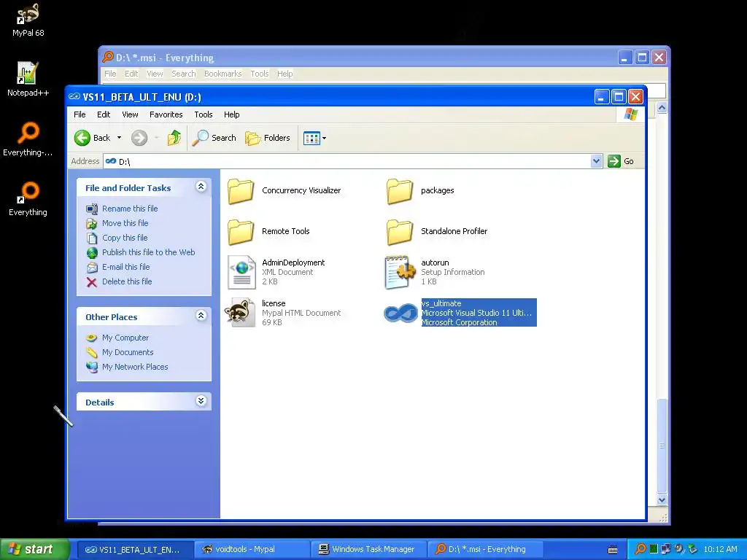Select the license HTML document raccoon icon
Image resolution: width=747 pixels, height=560 pixels.
coord(240,312)
